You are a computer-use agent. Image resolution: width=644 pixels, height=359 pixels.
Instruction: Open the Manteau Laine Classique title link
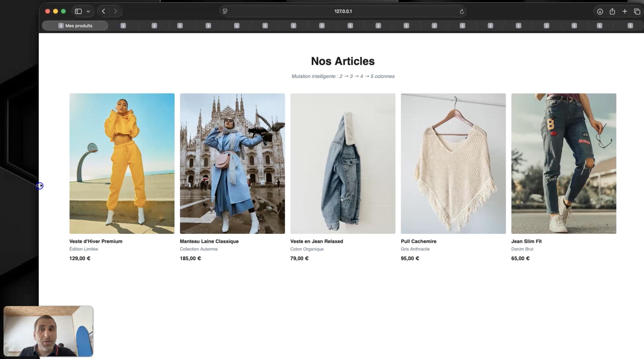(209, 241)
